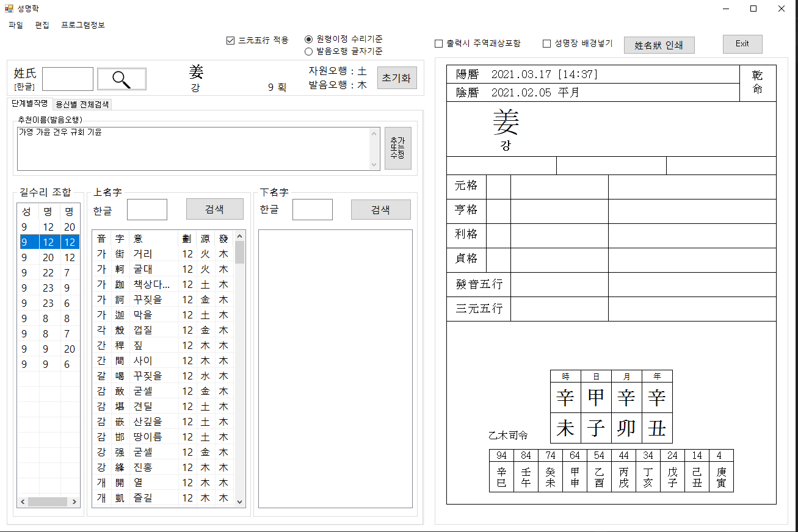Select the 殼 껍질 row

[x=163, y=330]
